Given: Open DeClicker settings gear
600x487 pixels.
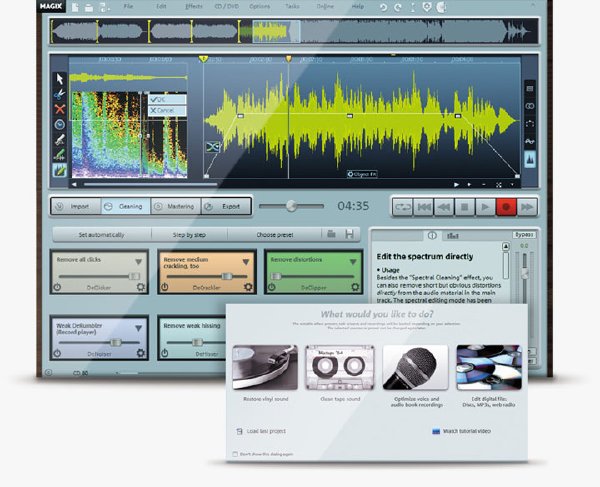Looking at the screenshot, I should coord(141,287).
